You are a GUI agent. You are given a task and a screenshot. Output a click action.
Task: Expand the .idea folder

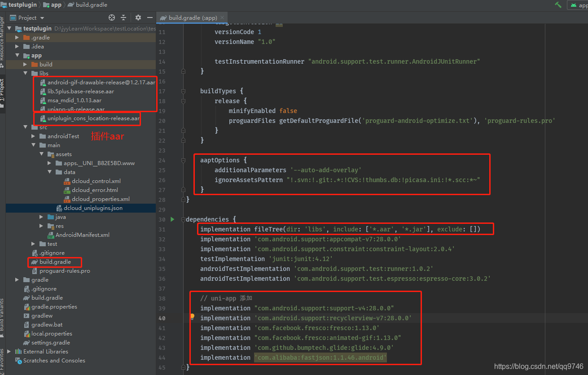coord(17,47)
